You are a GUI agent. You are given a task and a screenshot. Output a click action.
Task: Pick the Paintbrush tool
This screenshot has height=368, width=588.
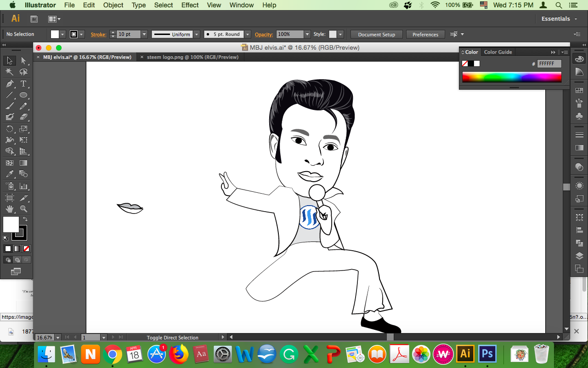tap(9, 106)
